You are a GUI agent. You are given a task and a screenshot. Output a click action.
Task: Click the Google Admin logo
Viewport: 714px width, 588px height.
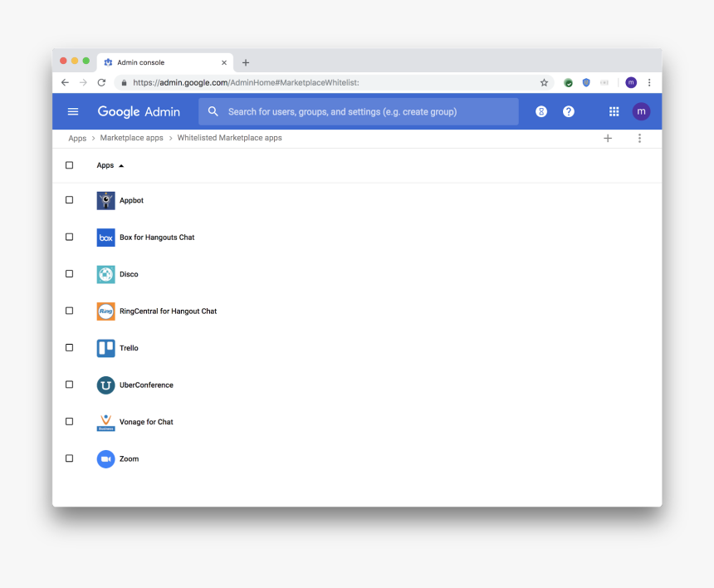[x=139, y=111]
